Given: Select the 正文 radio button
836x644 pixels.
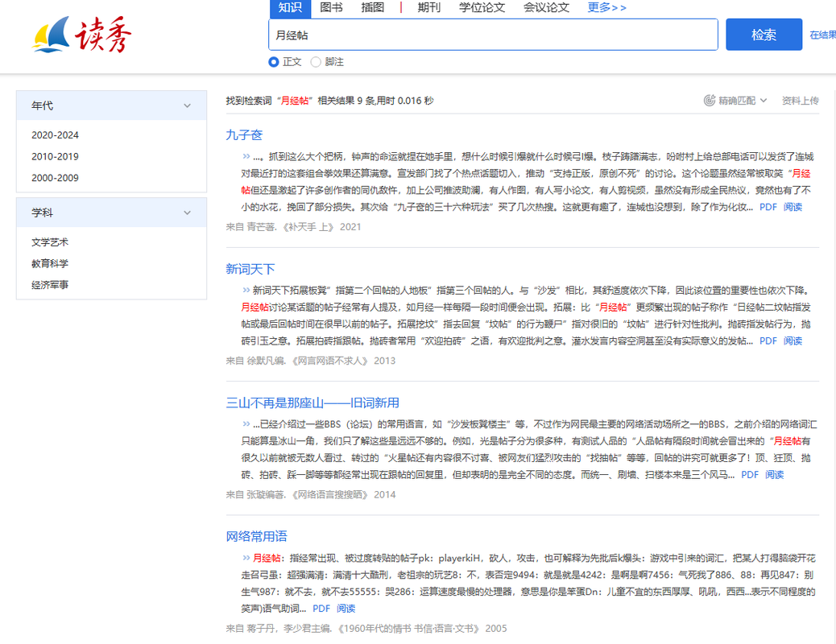Looking at the screenshot, I should click(x=274, y=62).
